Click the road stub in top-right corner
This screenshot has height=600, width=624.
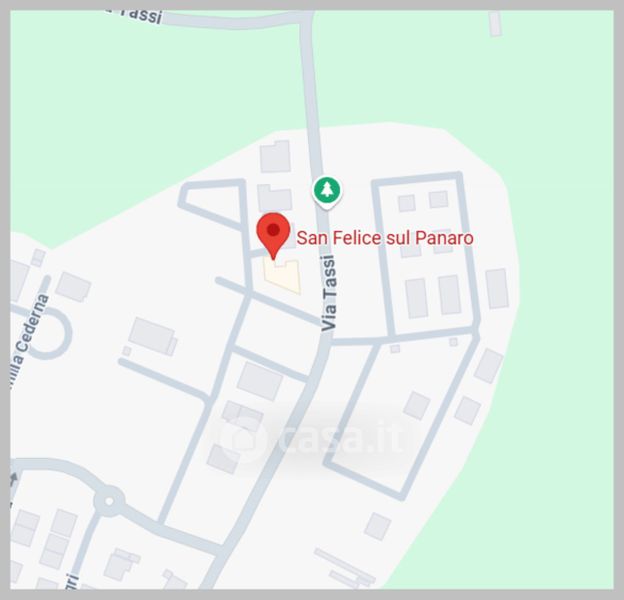coord(495,23)
